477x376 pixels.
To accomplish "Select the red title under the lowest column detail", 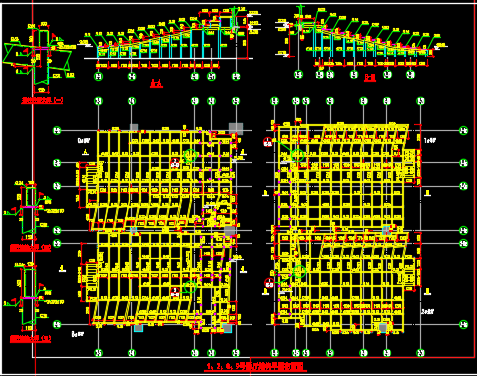I will [30, 339].
